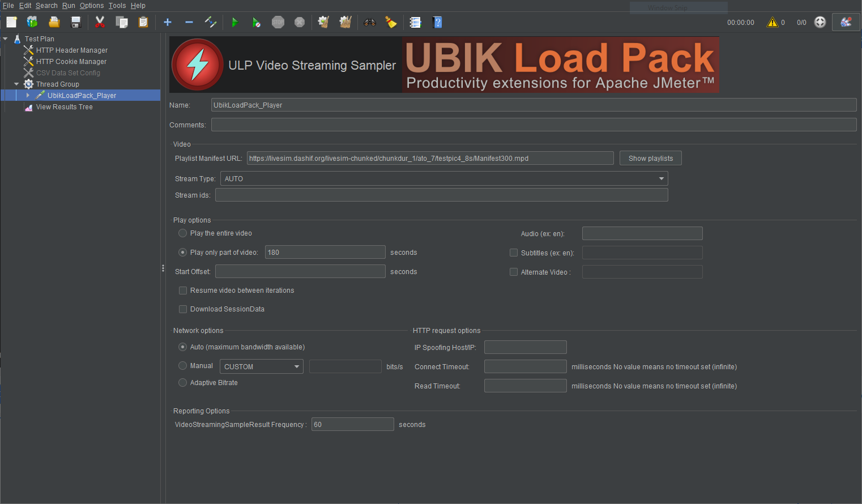The image size is (862, 504).
Task: Open a test plan file
Action: 54,22
